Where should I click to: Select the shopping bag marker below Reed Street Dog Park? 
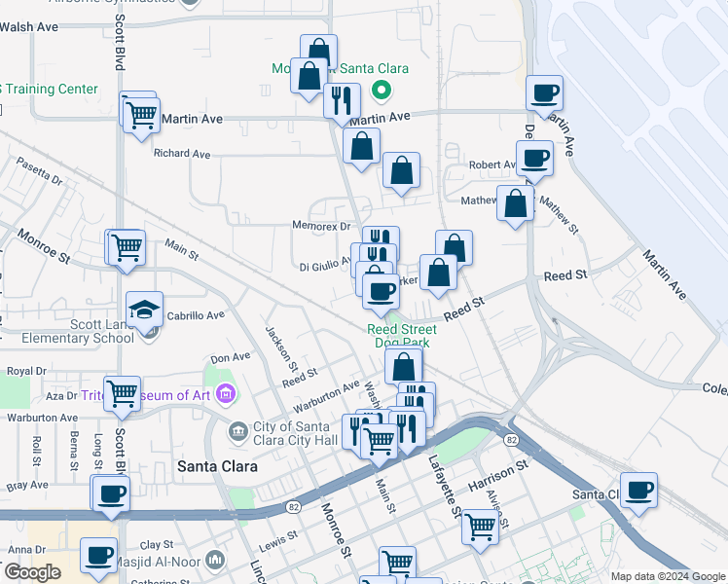tap(404, 368)
